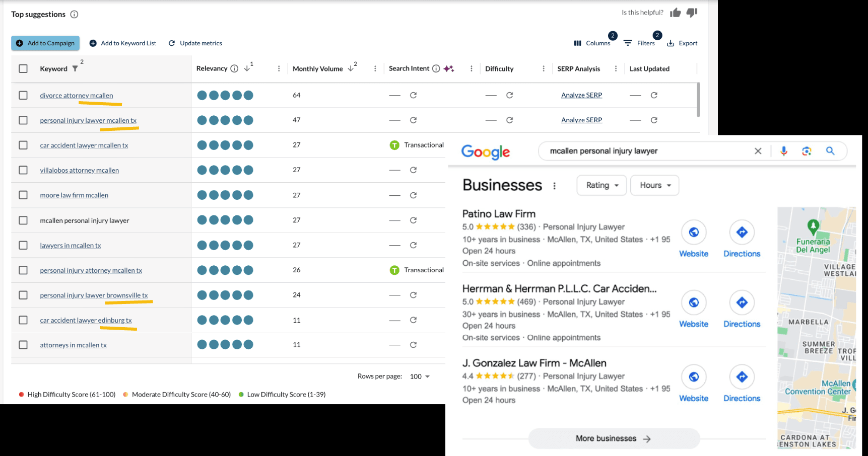Open Monthly Volume column options menu
The width and height of the screenshot is (868, 456).
tap(375, 68)
